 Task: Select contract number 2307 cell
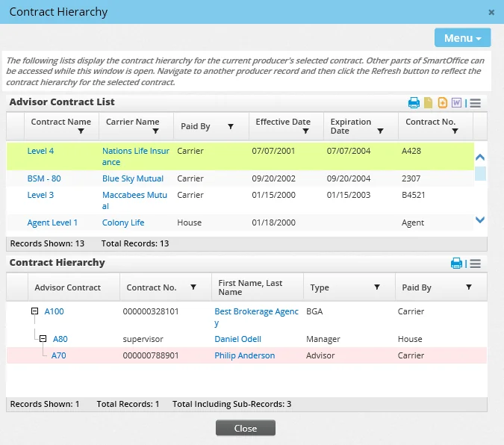[x=411, y=178]
